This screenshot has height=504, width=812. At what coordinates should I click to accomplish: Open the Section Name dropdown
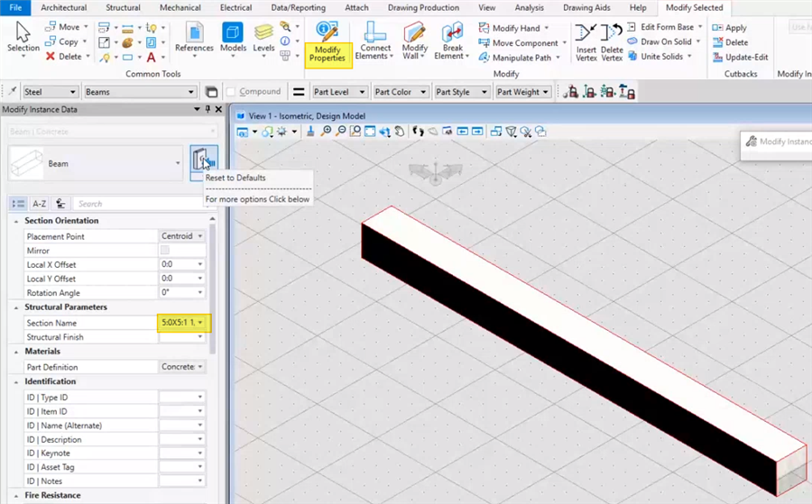199,323
